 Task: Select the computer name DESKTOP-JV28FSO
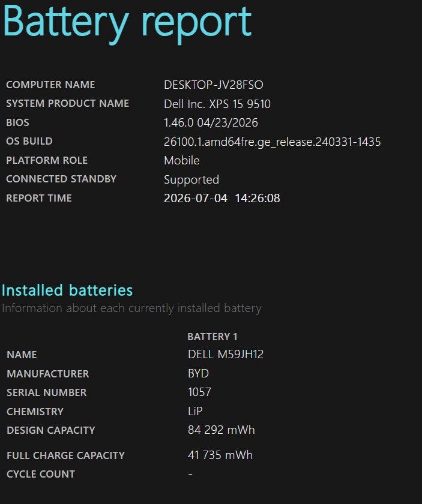click(x=214, y=85)
